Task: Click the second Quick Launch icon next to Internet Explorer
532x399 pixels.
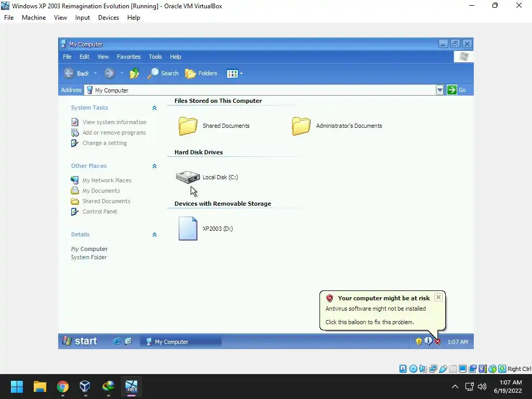Action: (x=128, y=341)
